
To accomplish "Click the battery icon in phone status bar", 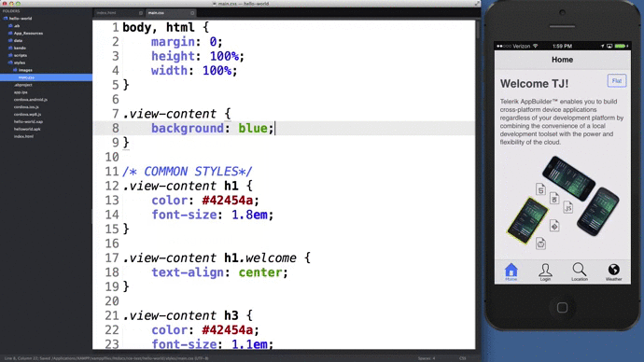I will pyautogui.click(x=621, y=46).
